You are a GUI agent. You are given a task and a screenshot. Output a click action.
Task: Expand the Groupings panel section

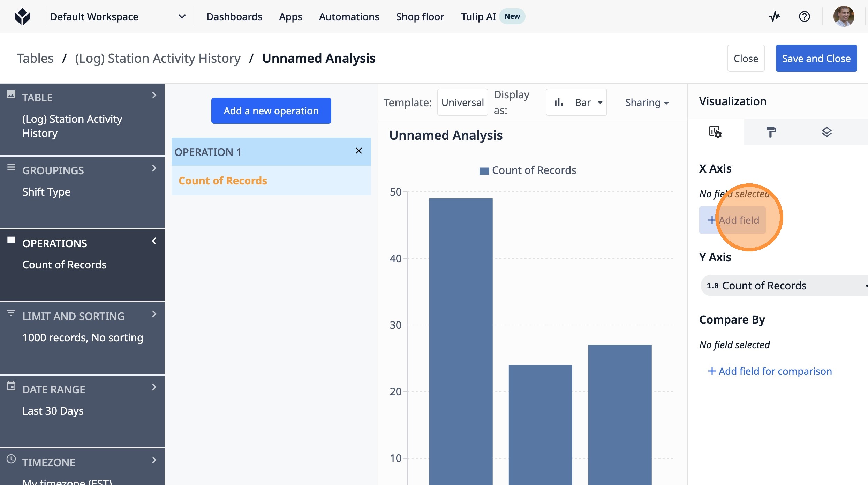(154, 168)
